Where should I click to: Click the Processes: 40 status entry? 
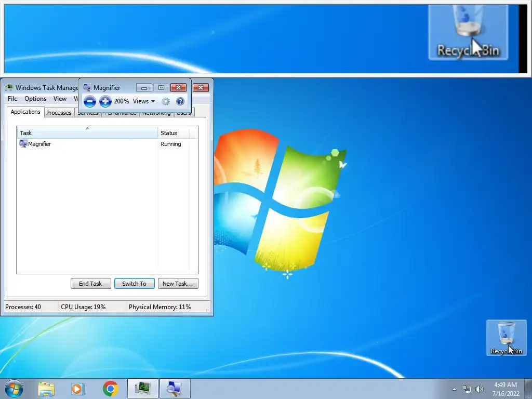23,307
